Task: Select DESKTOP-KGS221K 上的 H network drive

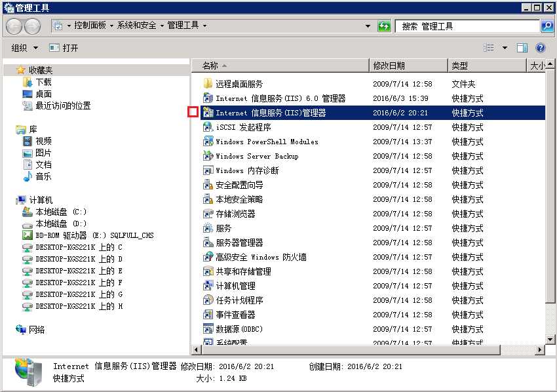Action: tap(79, 306)
